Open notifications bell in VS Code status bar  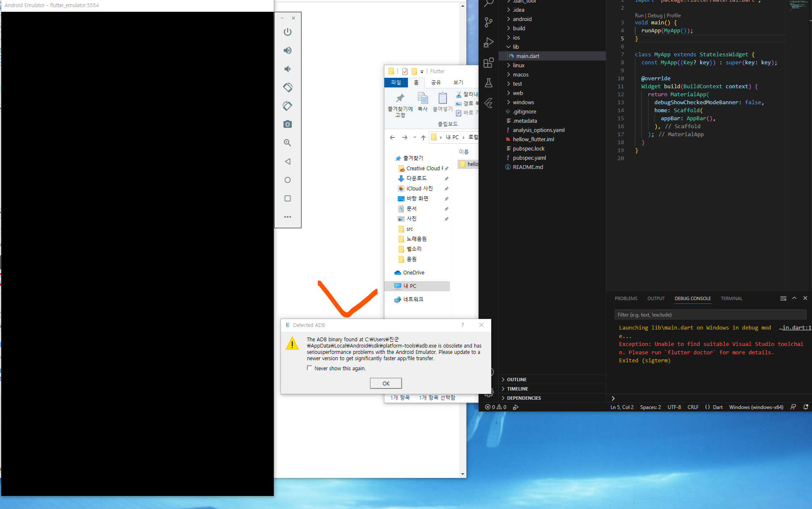(806, 407)
